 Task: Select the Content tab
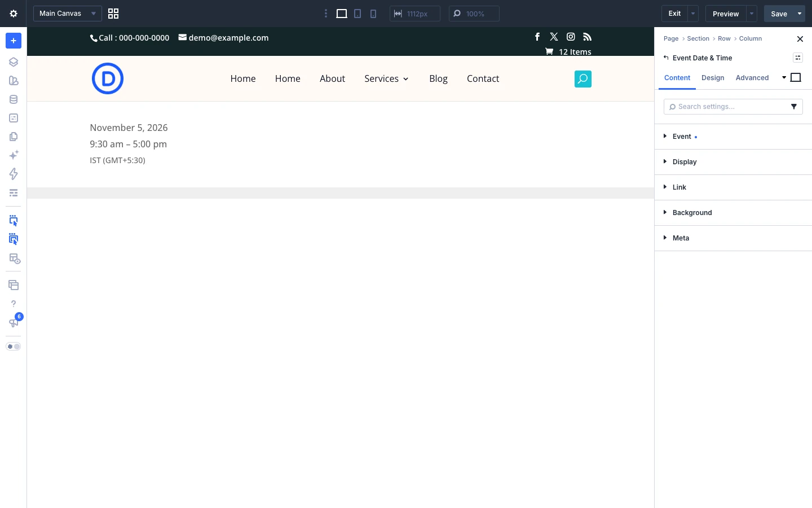pyautogui.click(x=677, y=78)
